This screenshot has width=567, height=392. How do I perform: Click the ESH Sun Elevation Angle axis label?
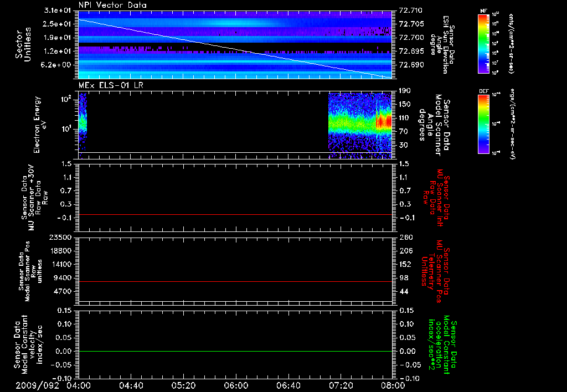tap(445, 44)
